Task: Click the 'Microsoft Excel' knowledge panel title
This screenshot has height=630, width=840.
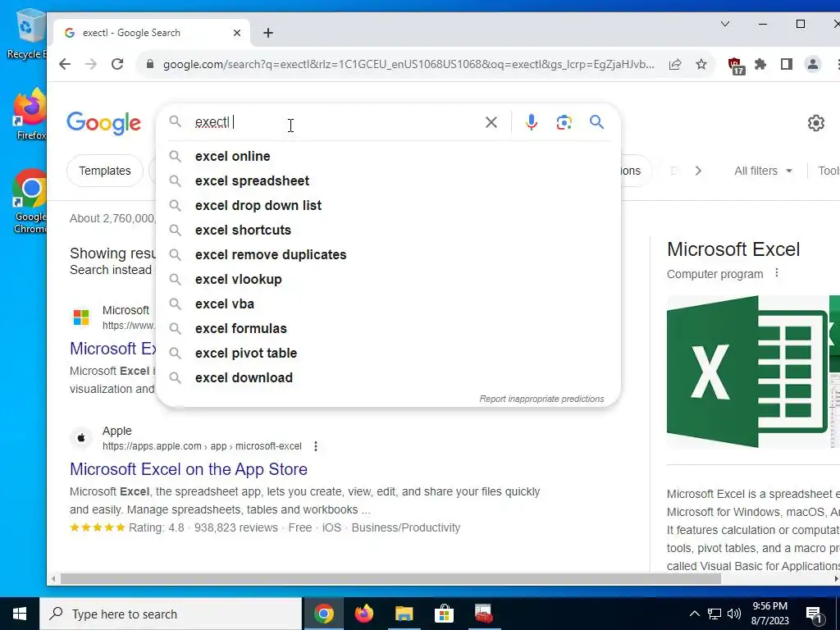Action: click(x=733, y=249)
